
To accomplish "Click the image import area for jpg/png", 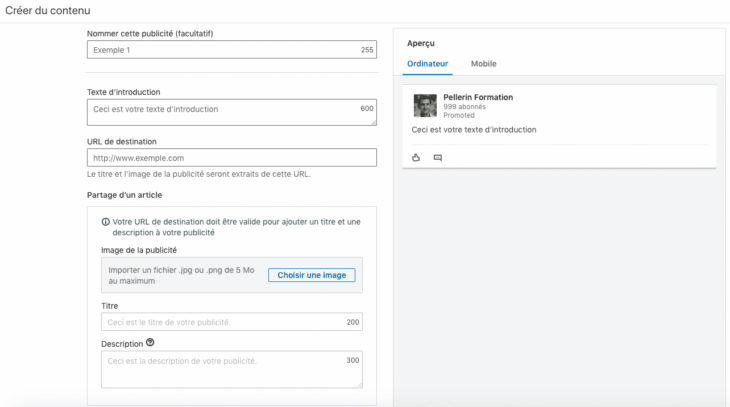I will [x=182, y=275].
